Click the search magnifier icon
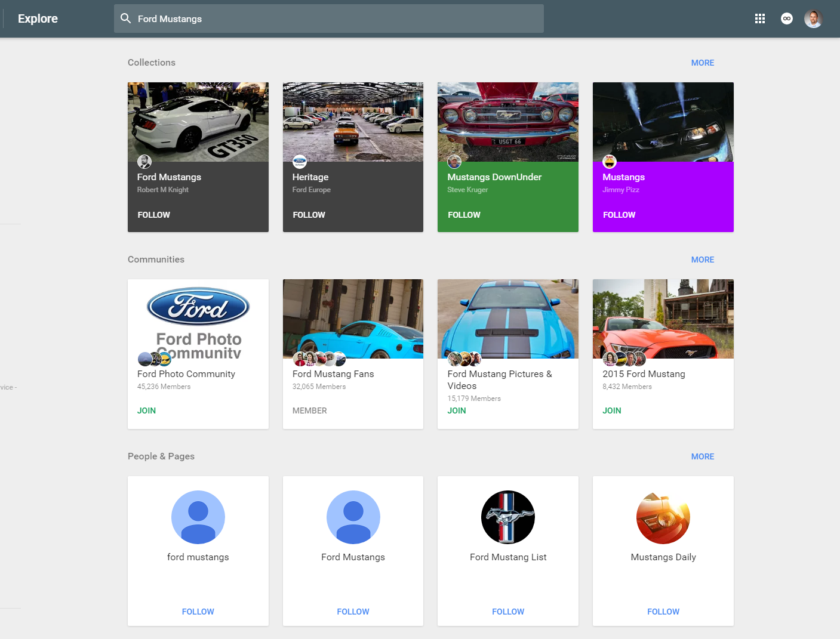Image resolution: width=840 pixels, height=639 pixels. coord(126,18)
